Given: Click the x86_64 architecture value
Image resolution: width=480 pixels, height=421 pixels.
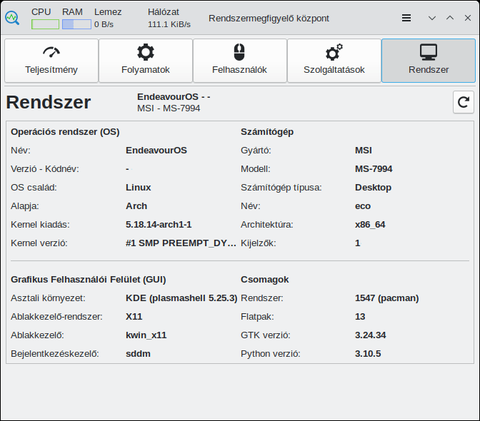Looking at the screenshot, I should [370, 225].
